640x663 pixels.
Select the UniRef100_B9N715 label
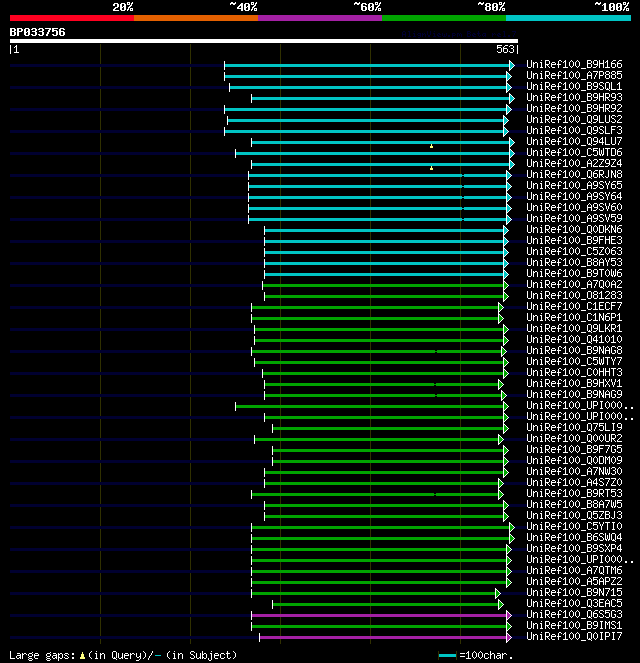pos(574,592)
